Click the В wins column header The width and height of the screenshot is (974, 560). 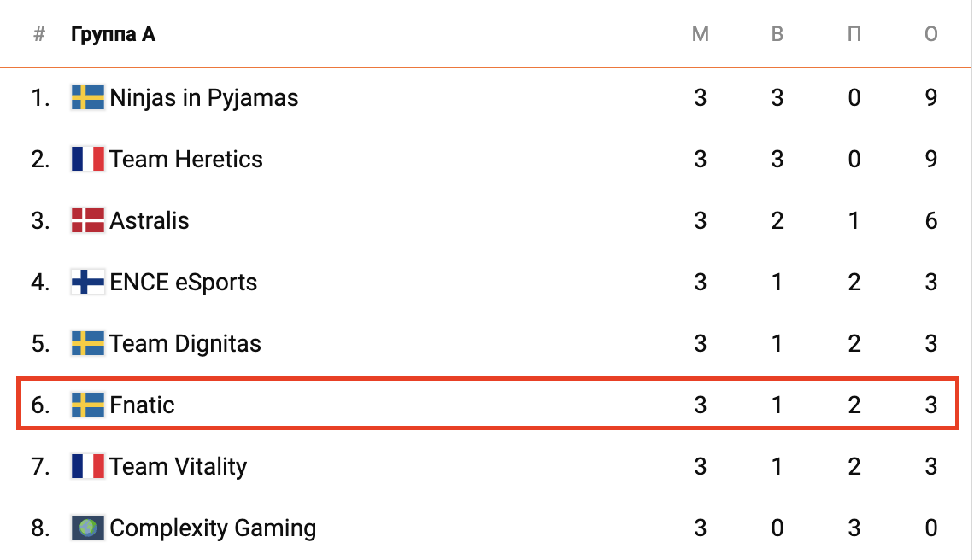pos(777,35)
